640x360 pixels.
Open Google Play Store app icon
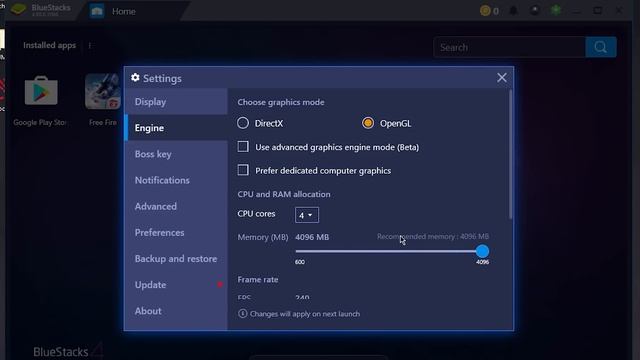(x=41, y=91)
